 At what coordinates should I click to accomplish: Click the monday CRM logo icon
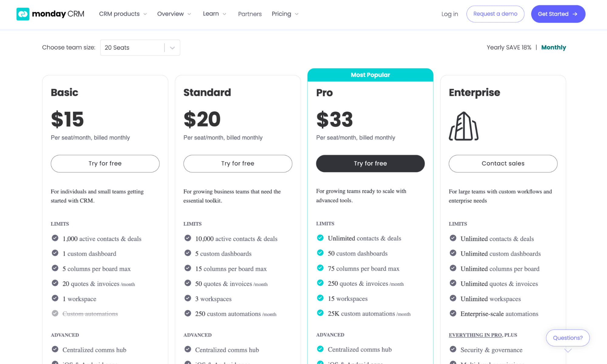[x=23, y=14]
